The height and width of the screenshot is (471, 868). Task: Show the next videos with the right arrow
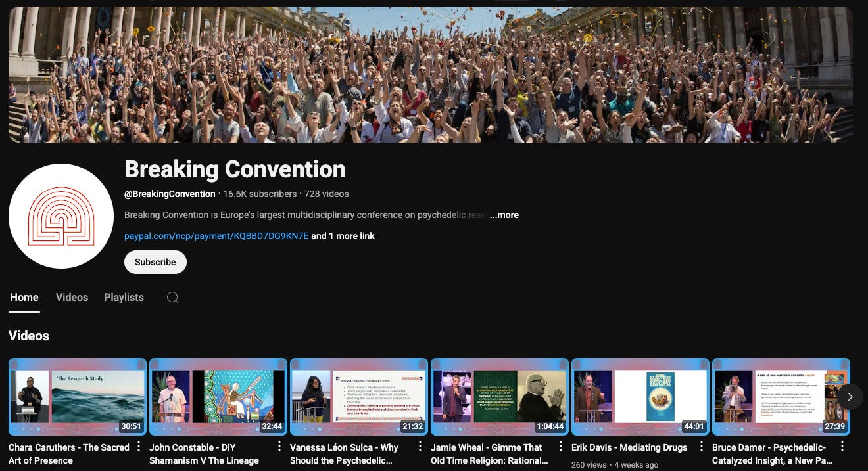click(850, 397)
